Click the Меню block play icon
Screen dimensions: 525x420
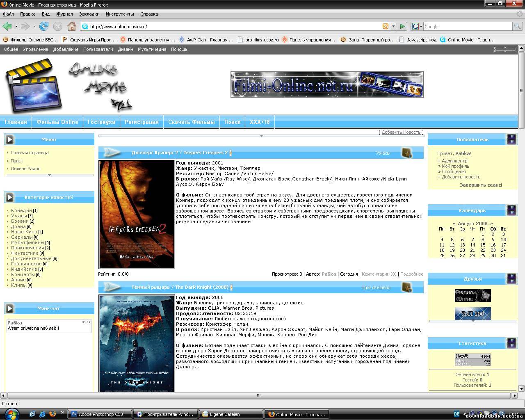click(9, 139)
